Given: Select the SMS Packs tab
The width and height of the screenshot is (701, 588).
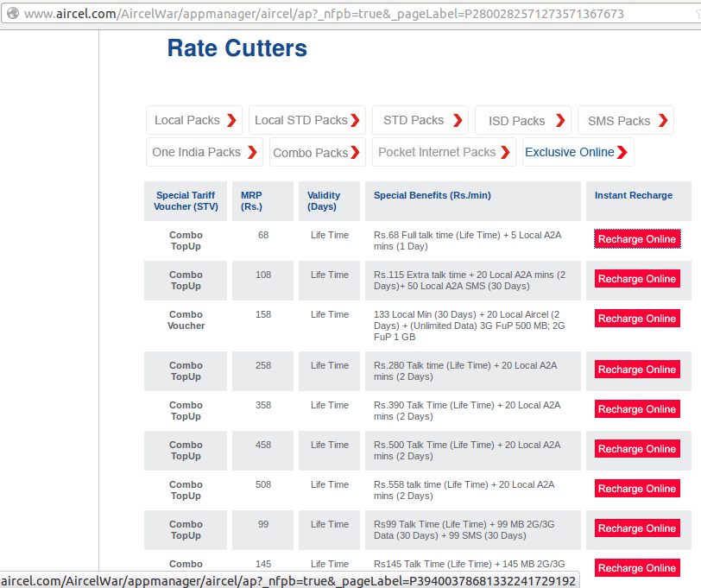Looking at the screenshot, I should (625, 120).
